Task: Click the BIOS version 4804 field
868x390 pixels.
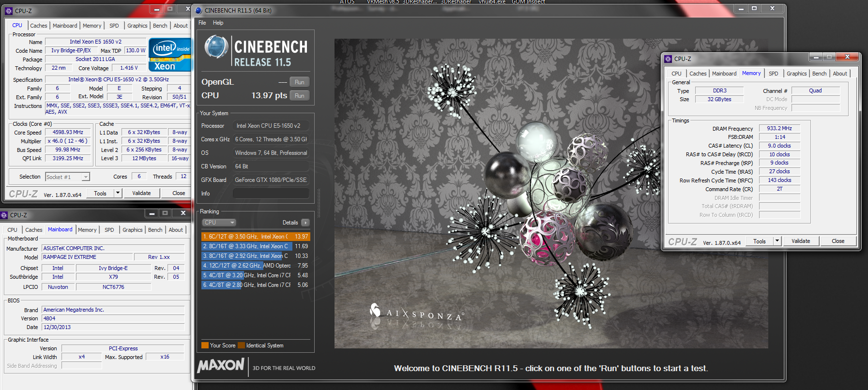Action: 113,318
